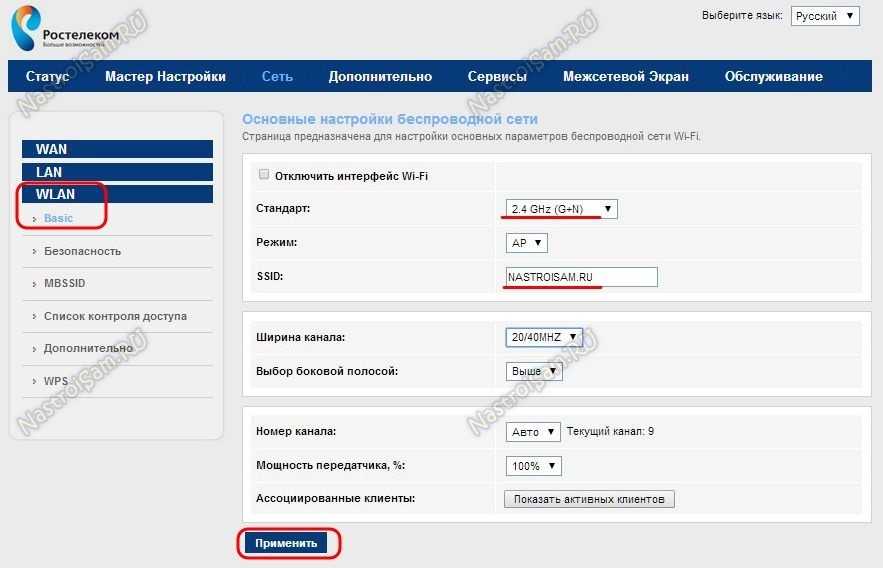Open the Межсетевой Экран tab

[625, 77]
